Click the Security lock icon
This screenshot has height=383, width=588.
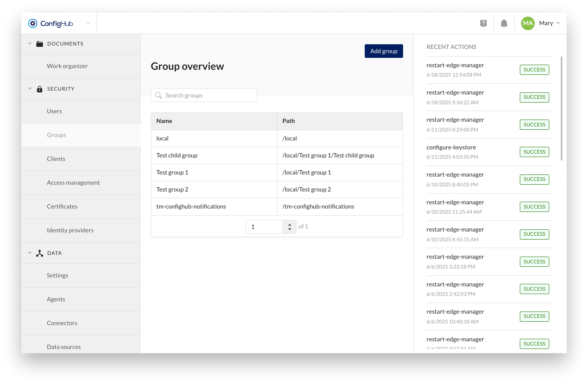point(40,89)
